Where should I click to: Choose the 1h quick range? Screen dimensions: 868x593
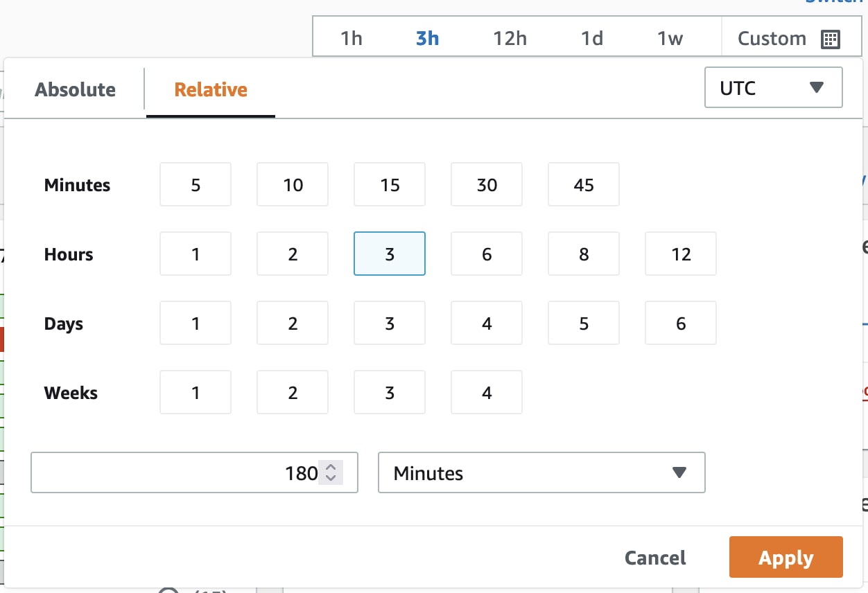pyautogui.click(x=351, y=39)
